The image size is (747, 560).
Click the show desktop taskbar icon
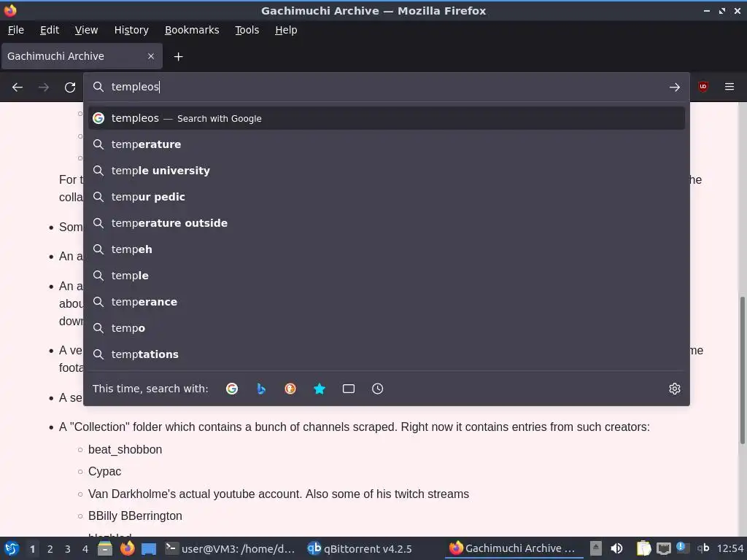(149, 548)
